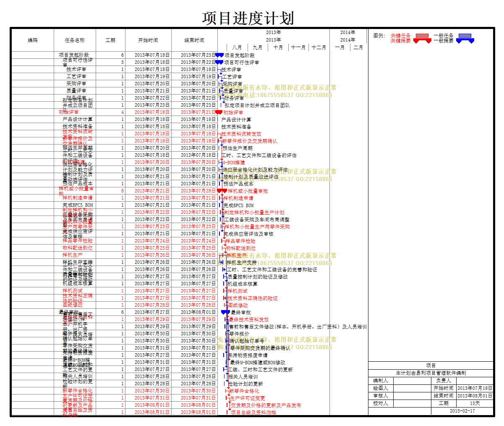This screenshot has width=504, height=426.
Task: Select the 15天 duration value
Action: (475, 403)
